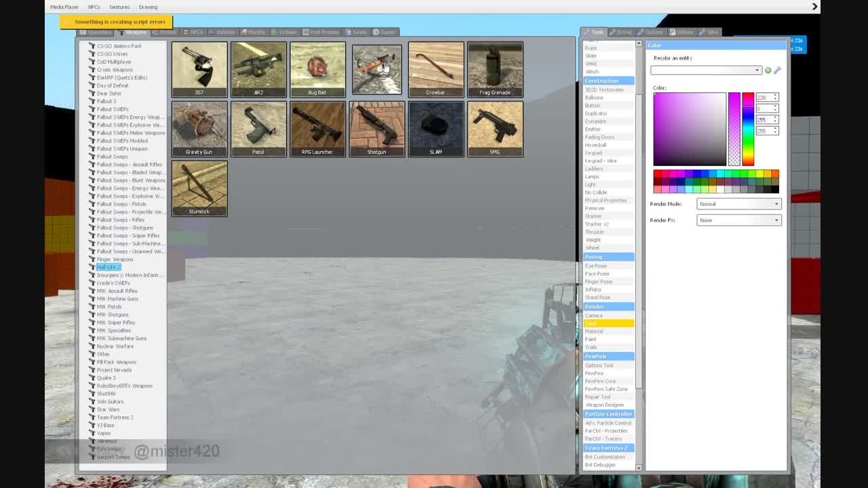Select the Fallout 3 weapon category
The height and width of the screenshot is (488, 868).
[106, 101]
